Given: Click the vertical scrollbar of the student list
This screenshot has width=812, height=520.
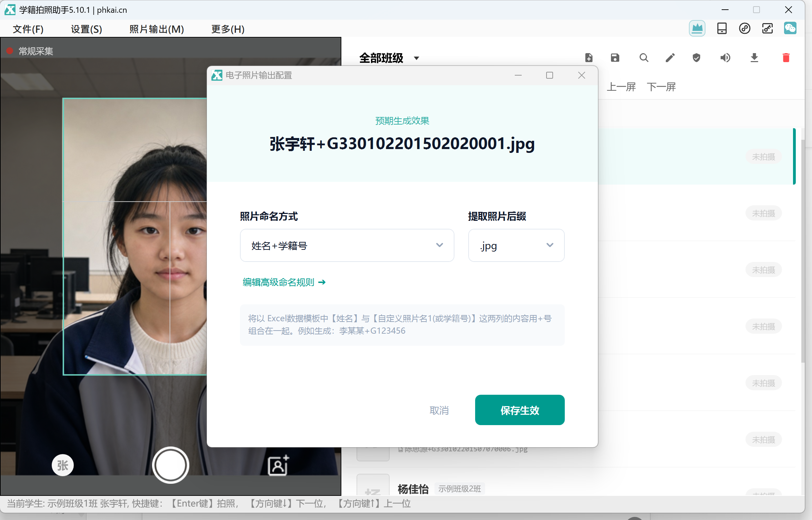Looking at the screenshot, I should coord(803,251).
